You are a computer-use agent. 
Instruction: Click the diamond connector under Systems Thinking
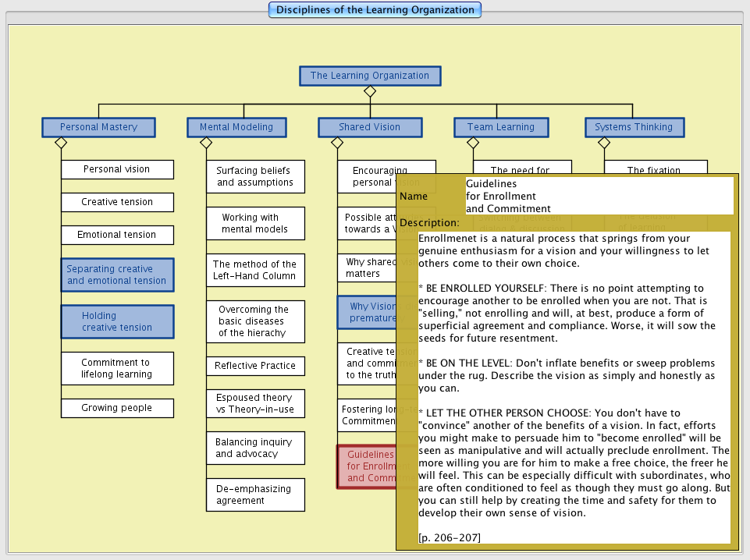click(604, 143)
